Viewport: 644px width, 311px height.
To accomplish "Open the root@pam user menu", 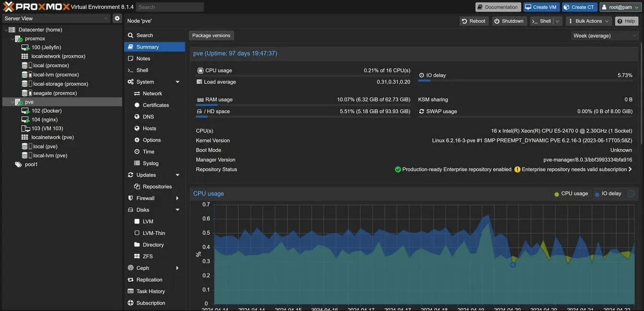I will [620, 7].
